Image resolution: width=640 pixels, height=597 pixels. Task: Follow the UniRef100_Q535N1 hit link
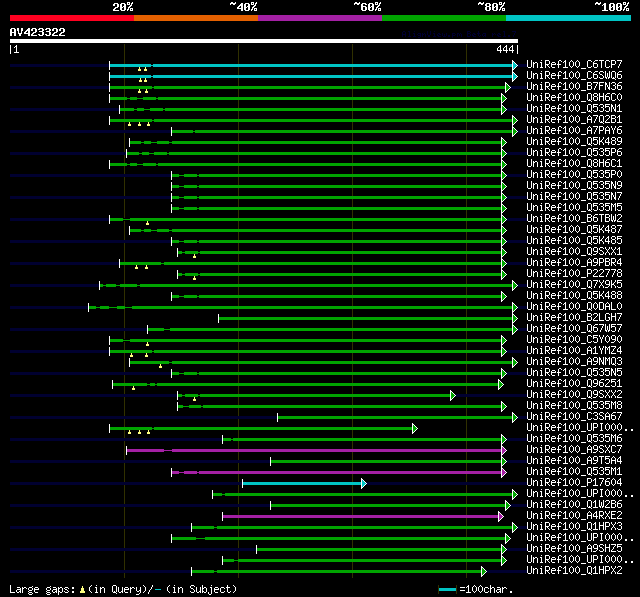[x=574, y=109]
